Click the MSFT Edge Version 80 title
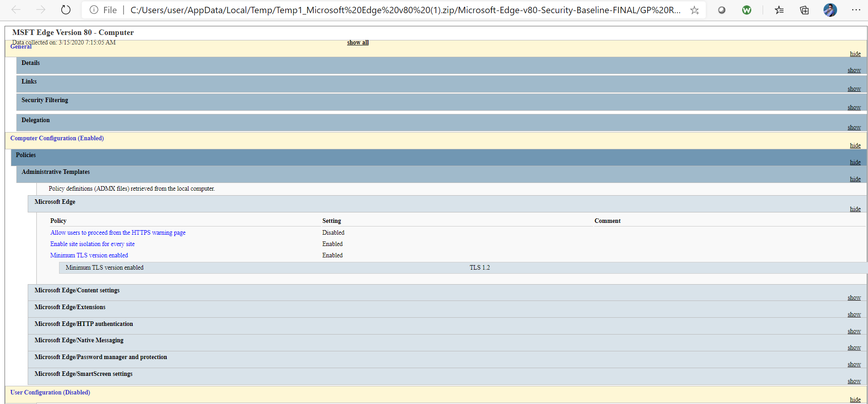Viewport: 868px width, 404px height. click(73, 32)
